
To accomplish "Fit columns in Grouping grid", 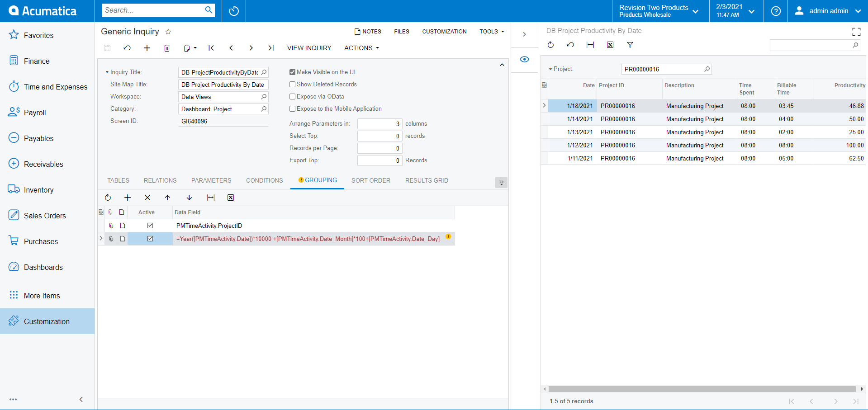I will point(211,198).
